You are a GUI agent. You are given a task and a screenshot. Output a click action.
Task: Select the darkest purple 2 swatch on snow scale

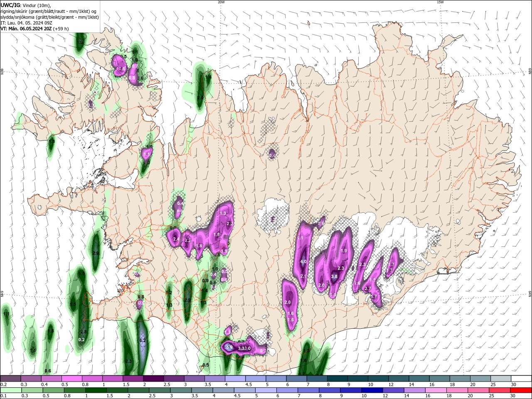click(x=153, y=379)
